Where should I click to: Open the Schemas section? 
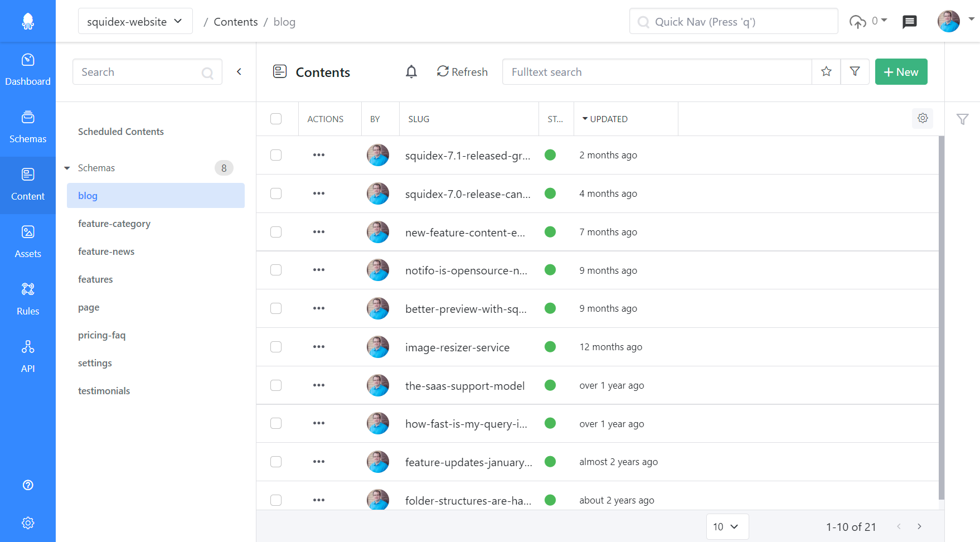tap(28, 128)
